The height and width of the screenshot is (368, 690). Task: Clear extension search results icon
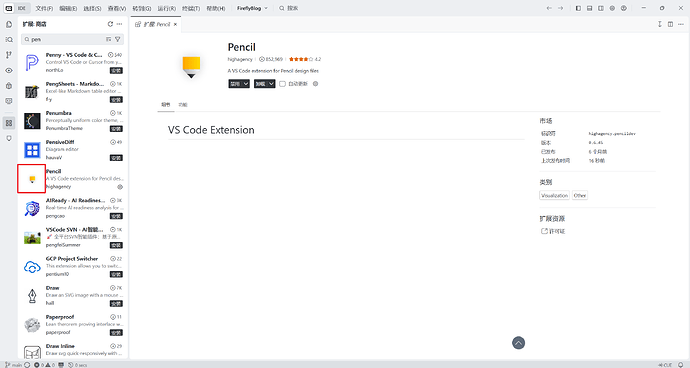108,39
